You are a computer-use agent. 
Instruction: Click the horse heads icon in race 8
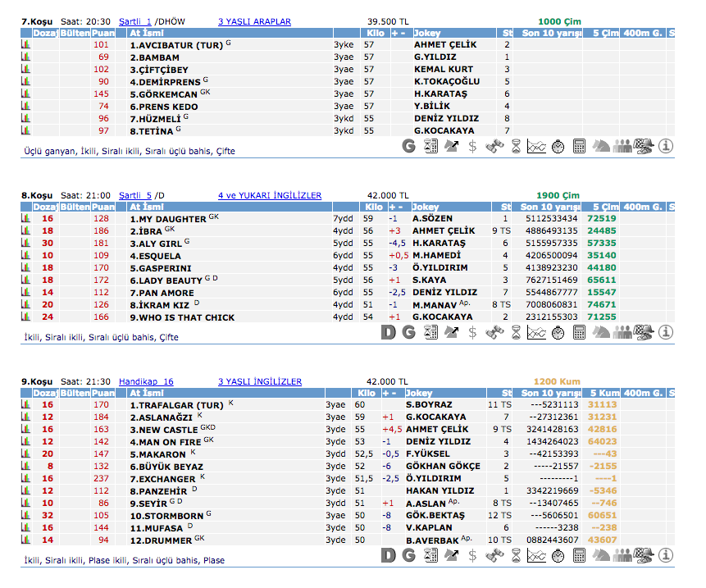click(601, 332)
